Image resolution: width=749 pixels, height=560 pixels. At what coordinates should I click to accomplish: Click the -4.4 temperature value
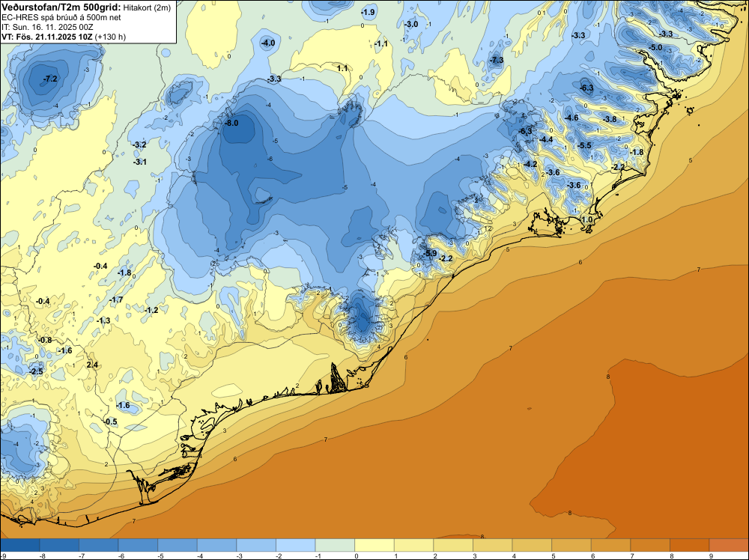545,139
